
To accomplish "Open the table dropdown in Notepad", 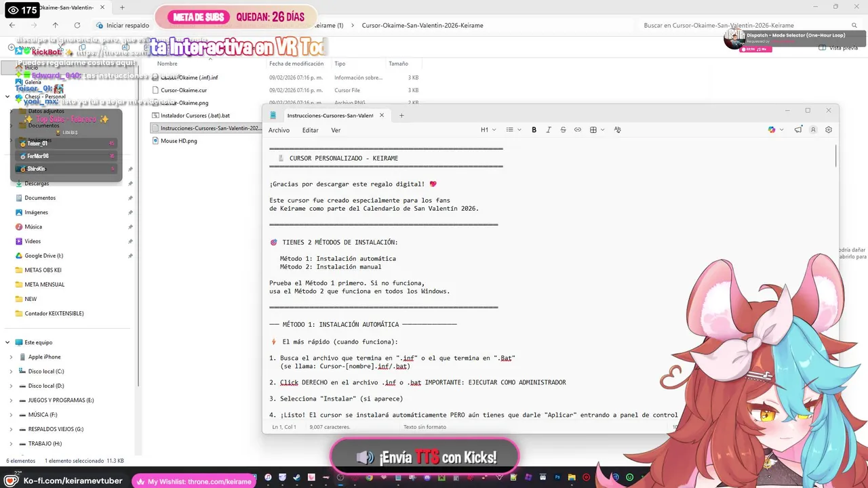I will tap(597, 129).
